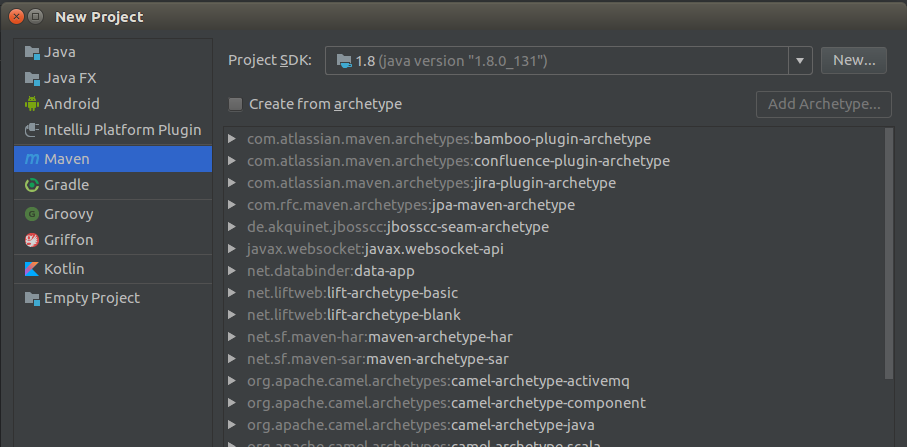Expand maven-archetype-har node
The image size is (907, 447).
232,337
